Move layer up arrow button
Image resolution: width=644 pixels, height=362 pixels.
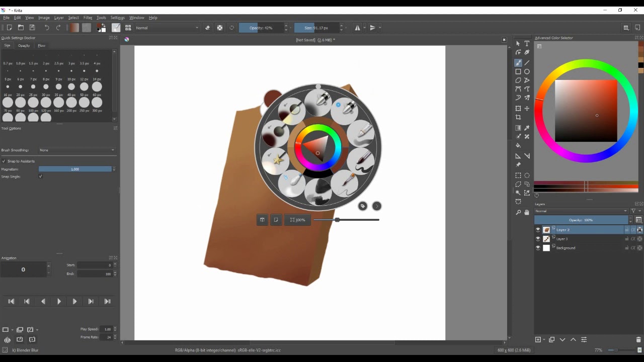pos(573,340)
